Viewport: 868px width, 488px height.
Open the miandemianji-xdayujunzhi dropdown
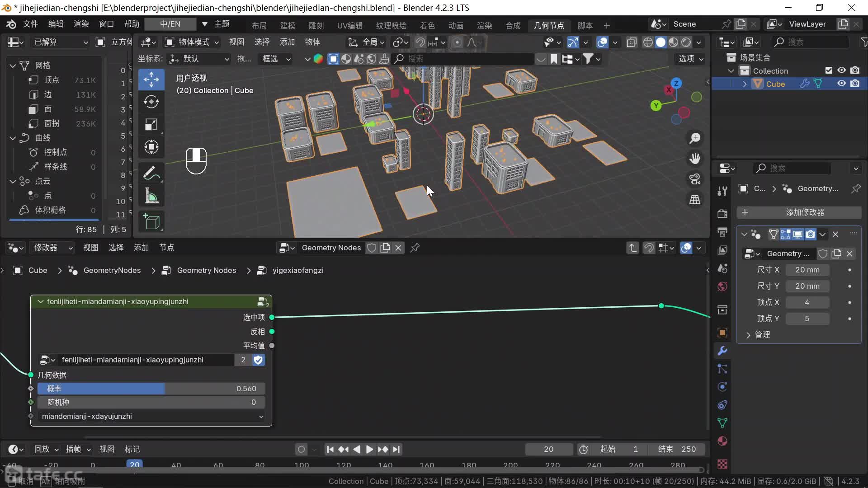click(151, 416)
